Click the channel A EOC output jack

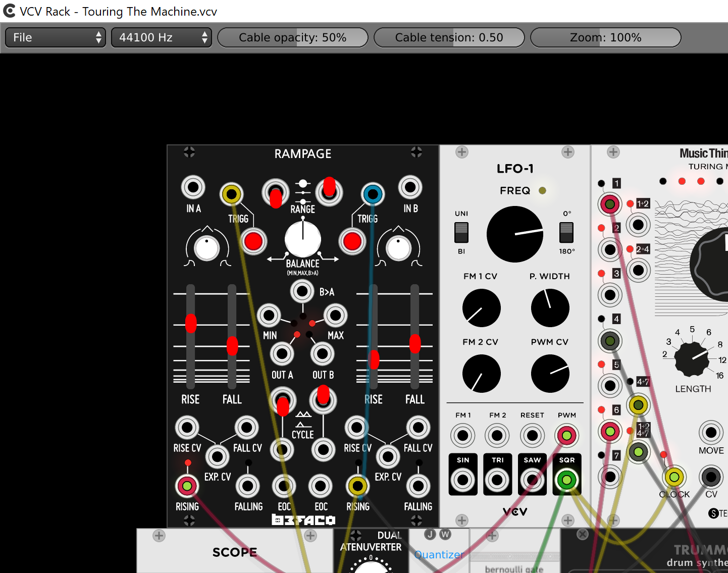[x=284, y=486]
